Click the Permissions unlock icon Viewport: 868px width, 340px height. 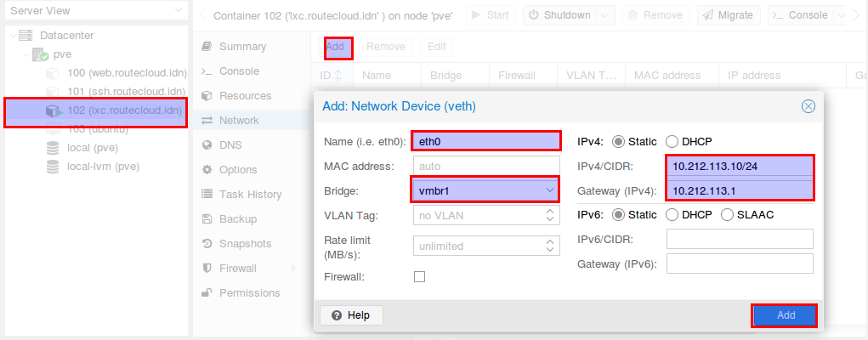point(207,292)
